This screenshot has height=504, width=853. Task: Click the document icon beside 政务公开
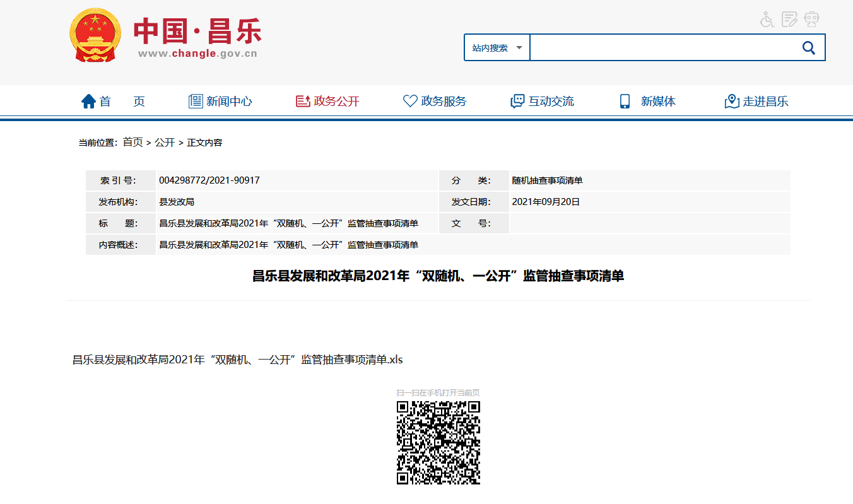pyautogui.click(x=302, y=100)
